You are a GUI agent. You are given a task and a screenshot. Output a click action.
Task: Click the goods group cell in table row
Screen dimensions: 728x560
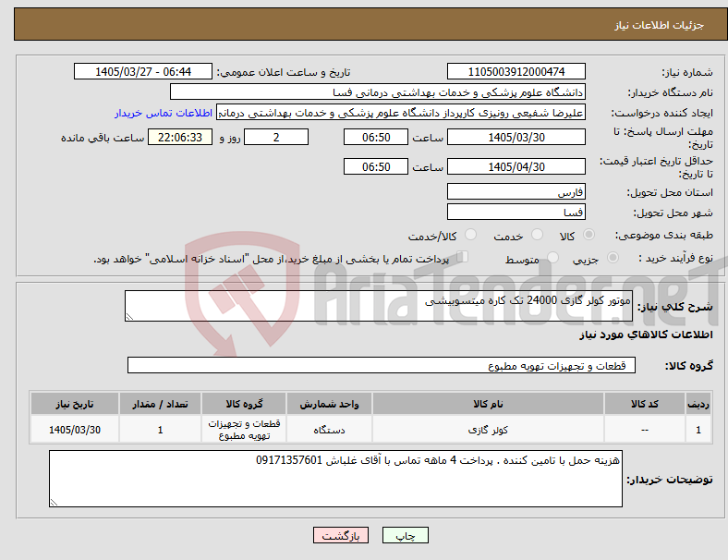click(x=244, y=430)
